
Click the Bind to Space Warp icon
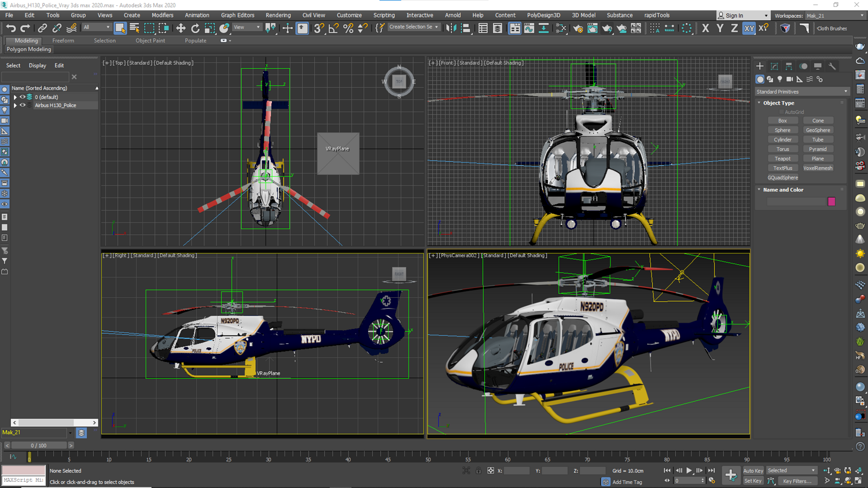pos(72,28)
